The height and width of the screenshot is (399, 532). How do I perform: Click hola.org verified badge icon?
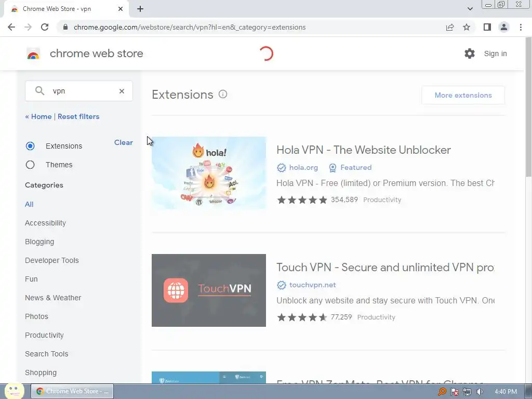point(281,168)
